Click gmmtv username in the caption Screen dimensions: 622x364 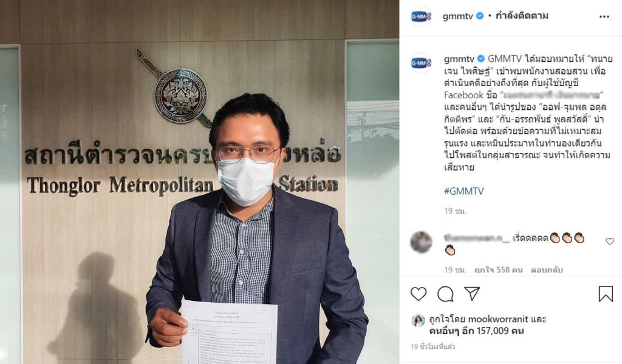click(459, 59)
